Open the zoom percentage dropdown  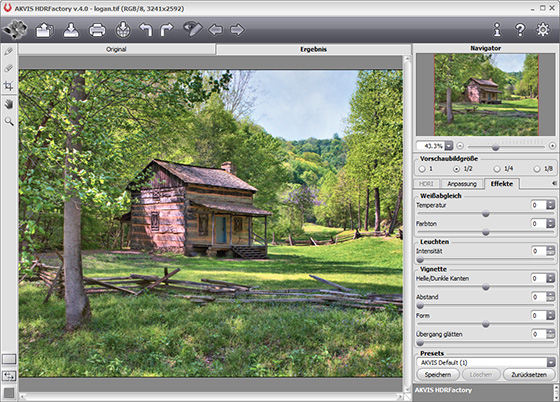tap(449, 146)
